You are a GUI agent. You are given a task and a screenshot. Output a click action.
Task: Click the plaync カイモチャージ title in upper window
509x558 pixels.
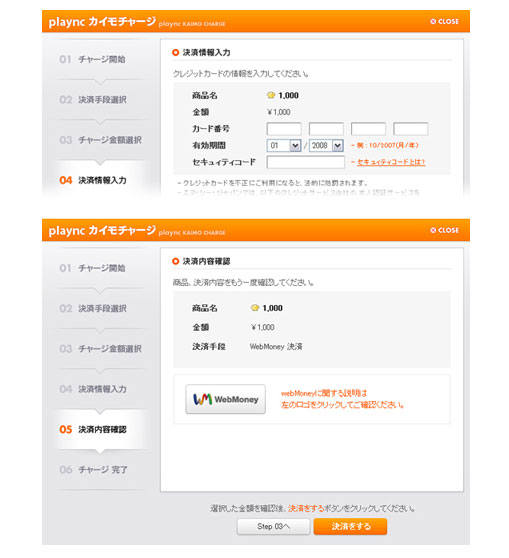click(x=102, y=22)
